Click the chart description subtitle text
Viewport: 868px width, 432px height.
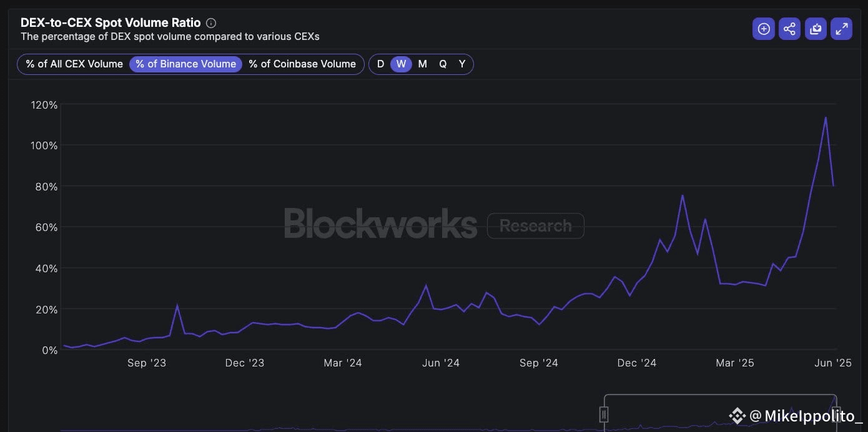170,37
